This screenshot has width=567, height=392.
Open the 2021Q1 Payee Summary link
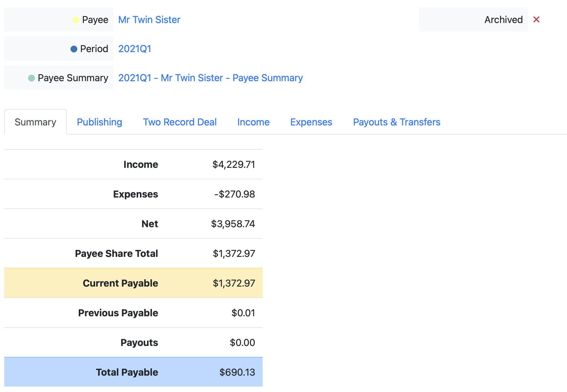[x=210, y=78]
